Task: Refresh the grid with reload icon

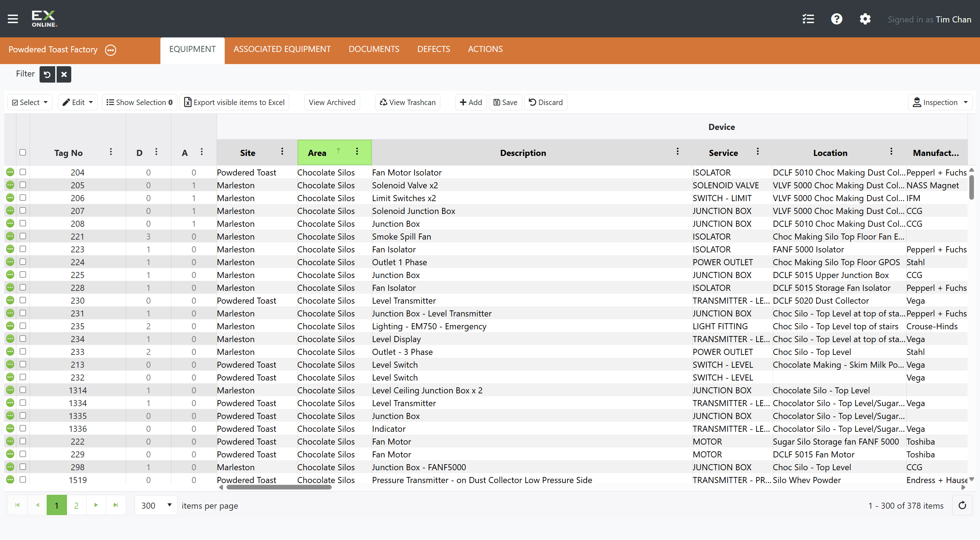Action: [x=962, y=505]
